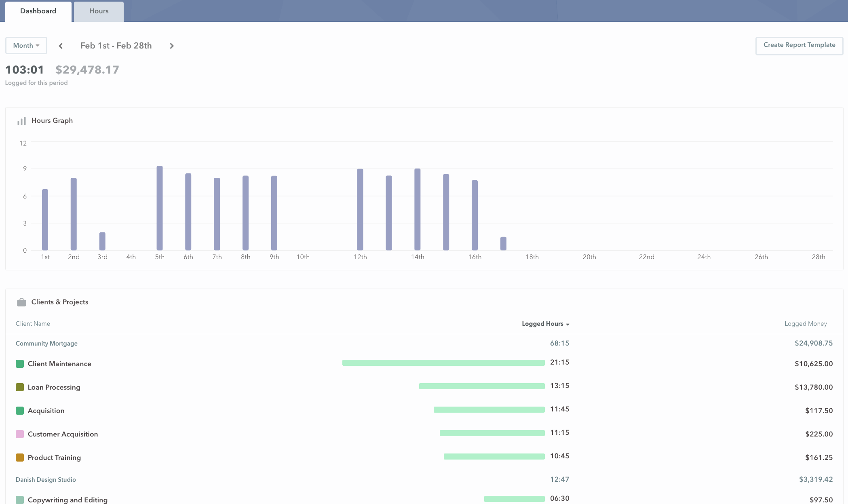Click the Clients & Projects briefcase icon

point(21,302)
